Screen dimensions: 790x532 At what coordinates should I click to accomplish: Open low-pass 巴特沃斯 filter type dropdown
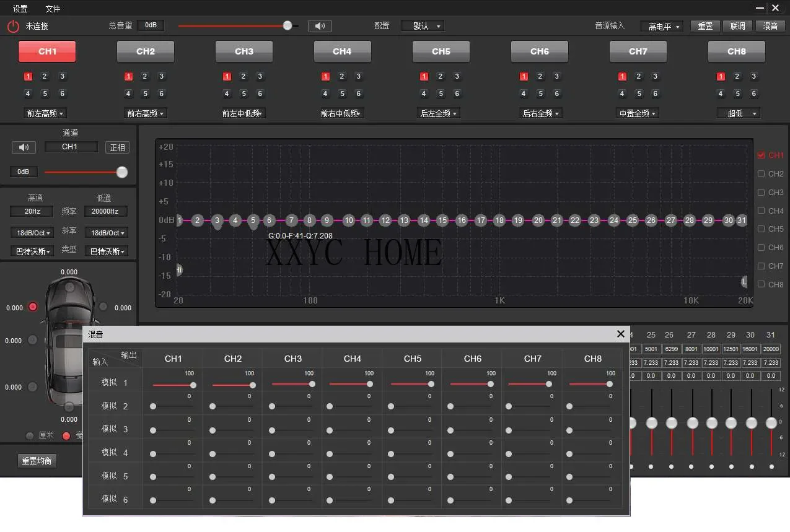tap(106, 251)
